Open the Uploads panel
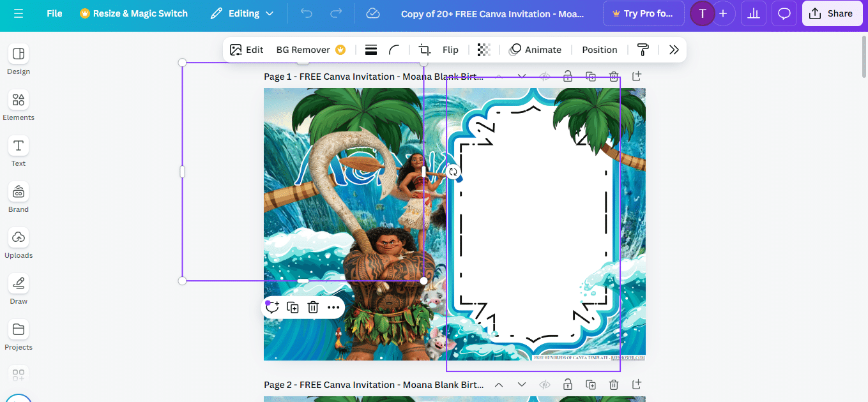Image resolution: width=868 pixels, height=402 pixels. click(x=19, y=243)
